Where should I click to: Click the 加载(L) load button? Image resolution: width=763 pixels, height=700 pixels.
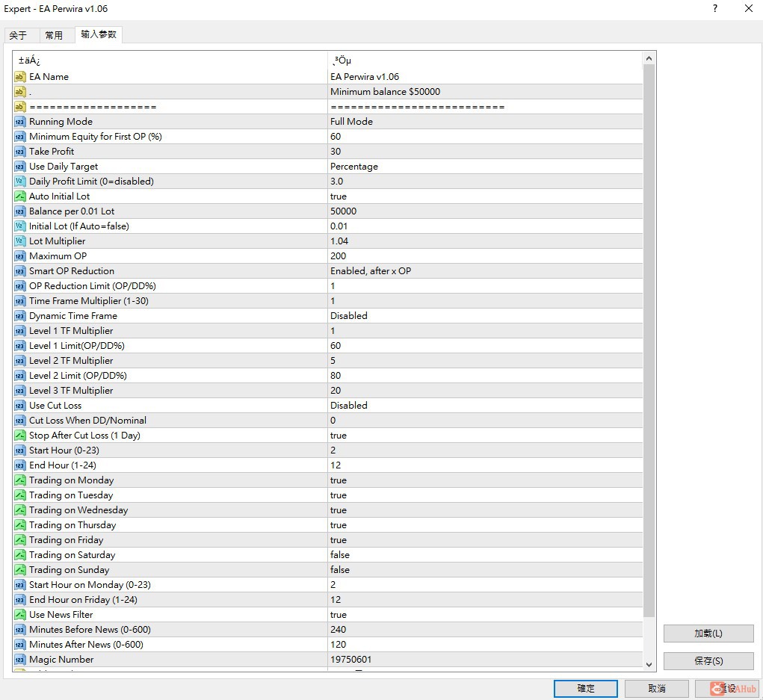pyautogui.click(x=708, y=634)
